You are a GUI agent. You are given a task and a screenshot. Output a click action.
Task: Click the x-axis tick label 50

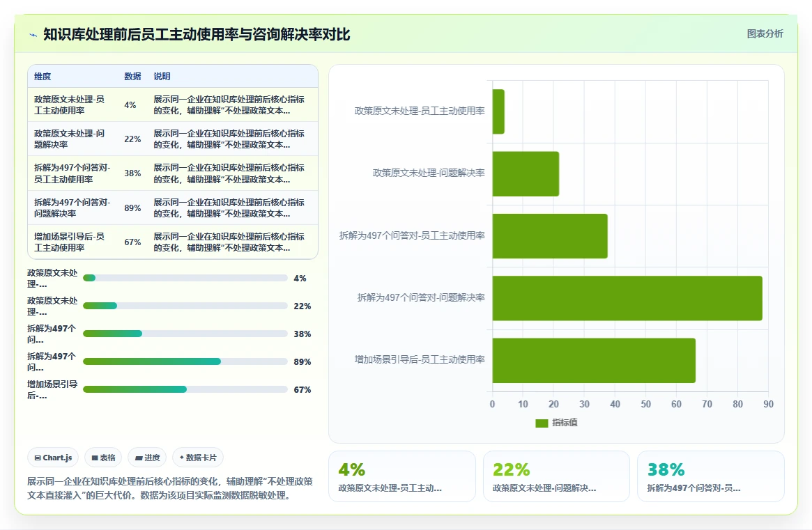pyautogui.click(x=646, y=404)
